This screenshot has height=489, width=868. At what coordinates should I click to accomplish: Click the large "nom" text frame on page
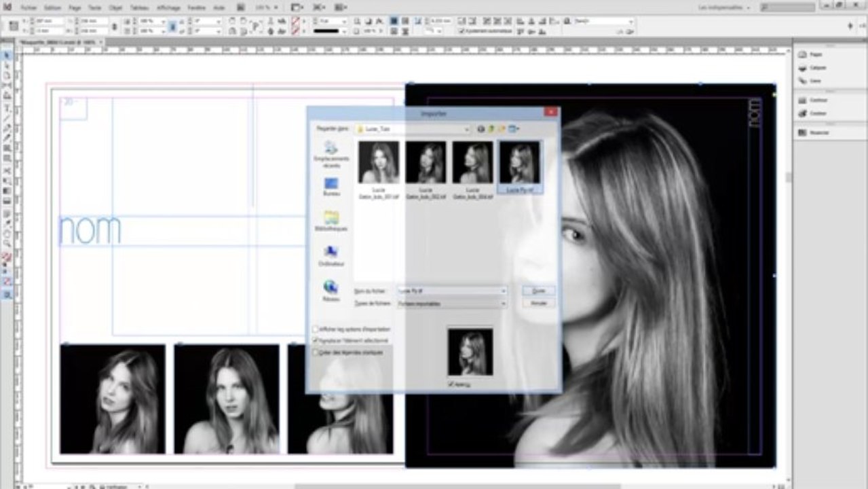tap(90, 231)
